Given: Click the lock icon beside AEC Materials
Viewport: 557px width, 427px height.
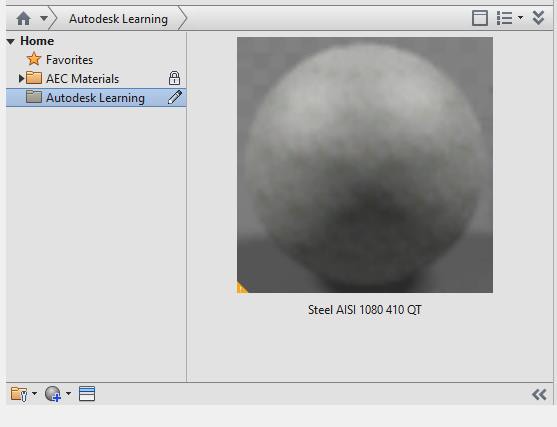Looking at the screenshot, I should click(x=174, y=78).
